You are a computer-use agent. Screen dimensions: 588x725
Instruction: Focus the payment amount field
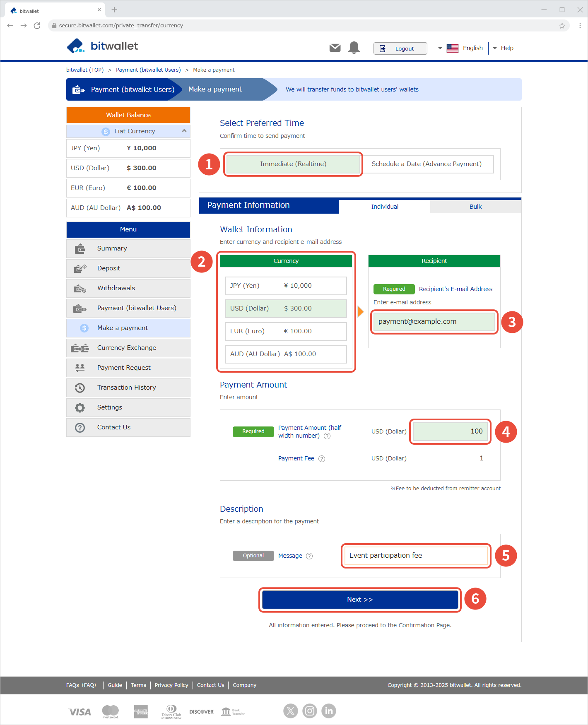point(451,431)
